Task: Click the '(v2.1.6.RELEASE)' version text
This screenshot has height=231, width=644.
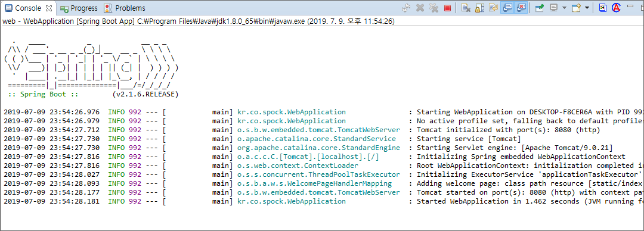Action: point(145,94)
